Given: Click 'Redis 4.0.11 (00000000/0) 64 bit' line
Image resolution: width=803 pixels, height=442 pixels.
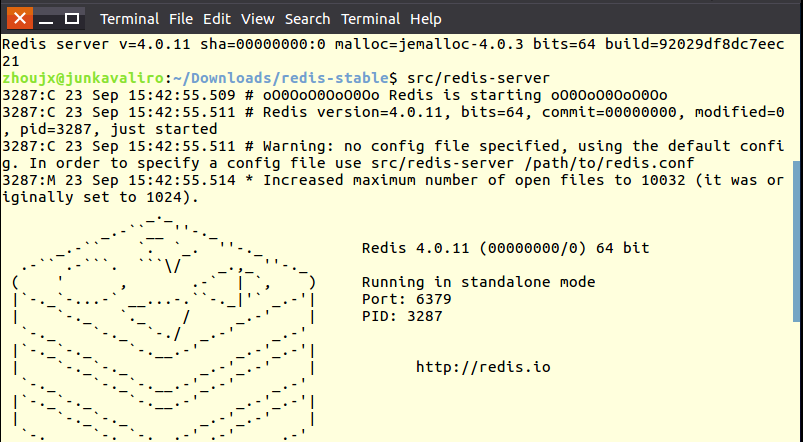Looking at the screenshot, I should coord(505,248).
